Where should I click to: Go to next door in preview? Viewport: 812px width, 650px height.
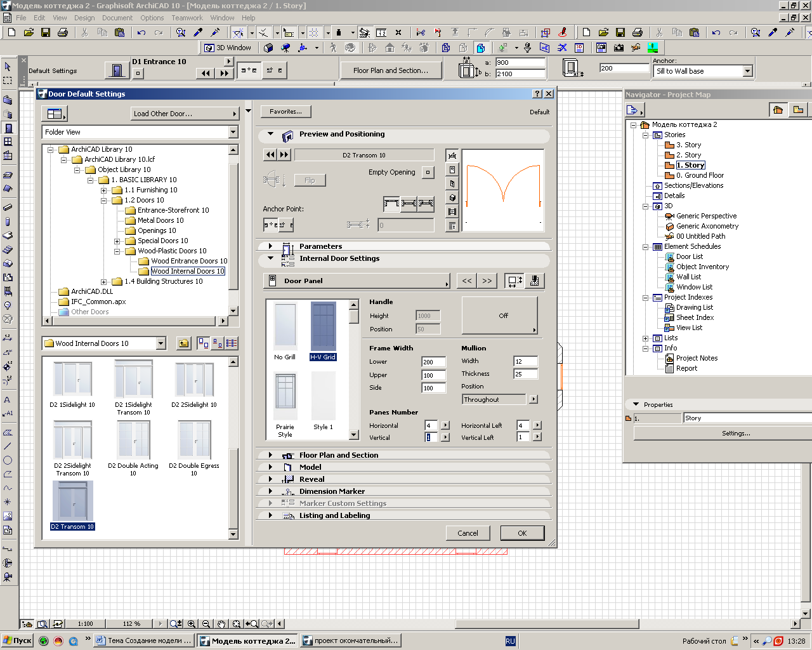284,155
